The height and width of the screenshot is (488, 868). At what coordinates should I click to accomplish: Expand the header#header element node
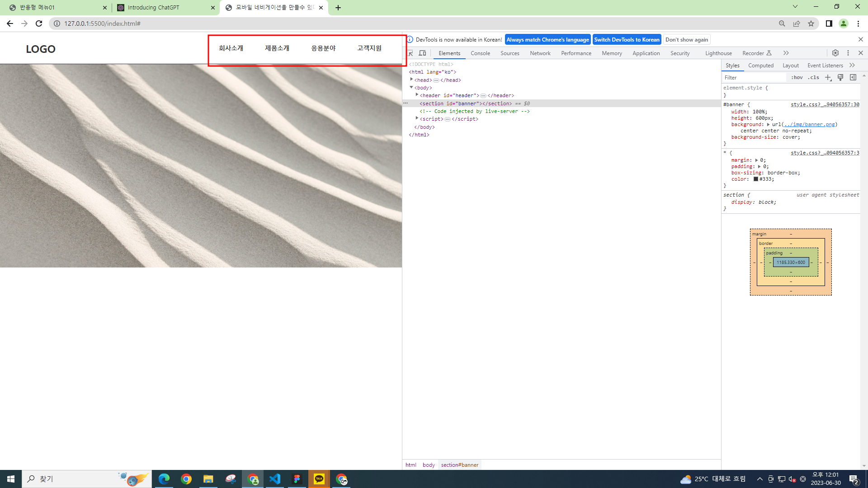[417, 95]
